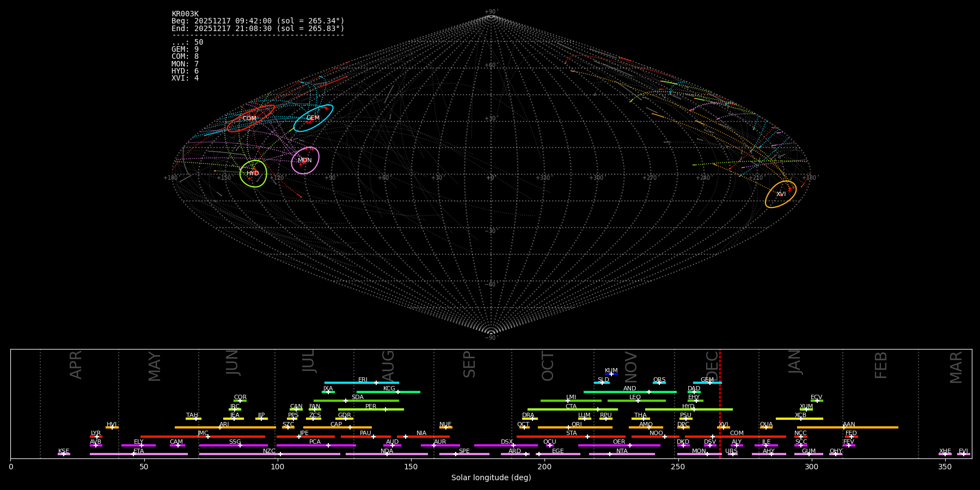Click the AND shower label in timeline

click(630, 389)
